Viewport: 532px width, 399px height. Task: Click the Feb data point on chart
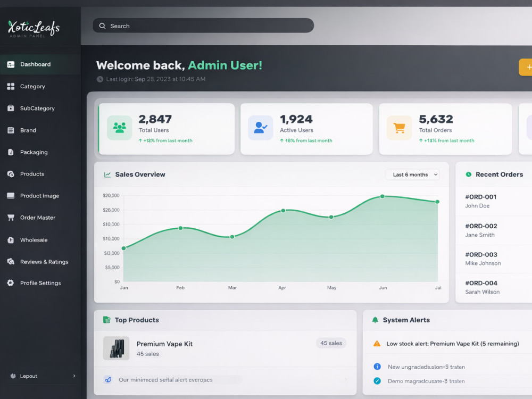click(180, 228)
